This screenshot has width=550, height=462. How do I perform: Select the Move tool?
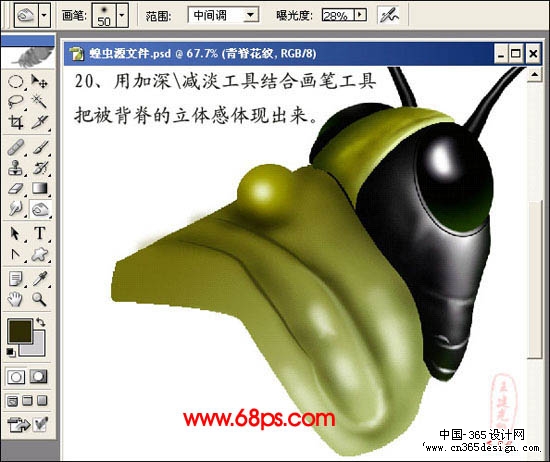(x=39, y=81)
